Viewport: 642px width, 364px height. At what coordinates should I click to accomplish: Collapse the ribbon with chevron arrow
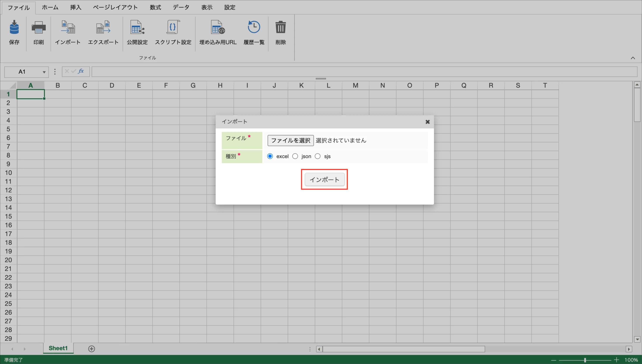[633, 58]
